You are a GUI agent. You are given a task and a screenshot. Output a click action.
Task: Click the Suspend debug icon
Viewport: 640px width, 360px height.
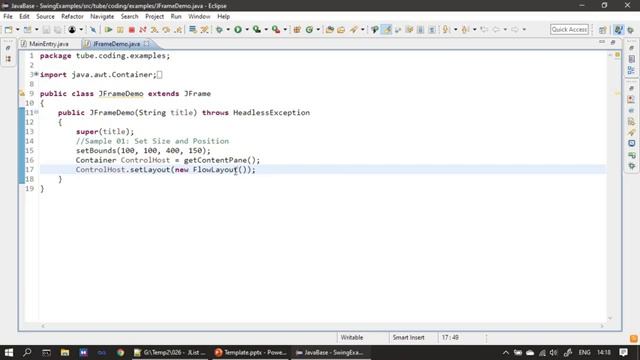120,30
